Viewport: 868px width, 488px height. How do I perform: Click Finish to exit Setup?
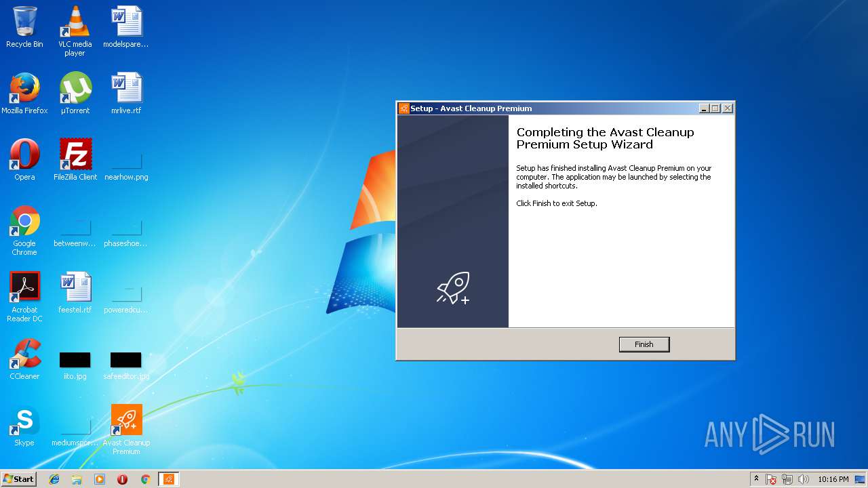click(x=644, y=344)
